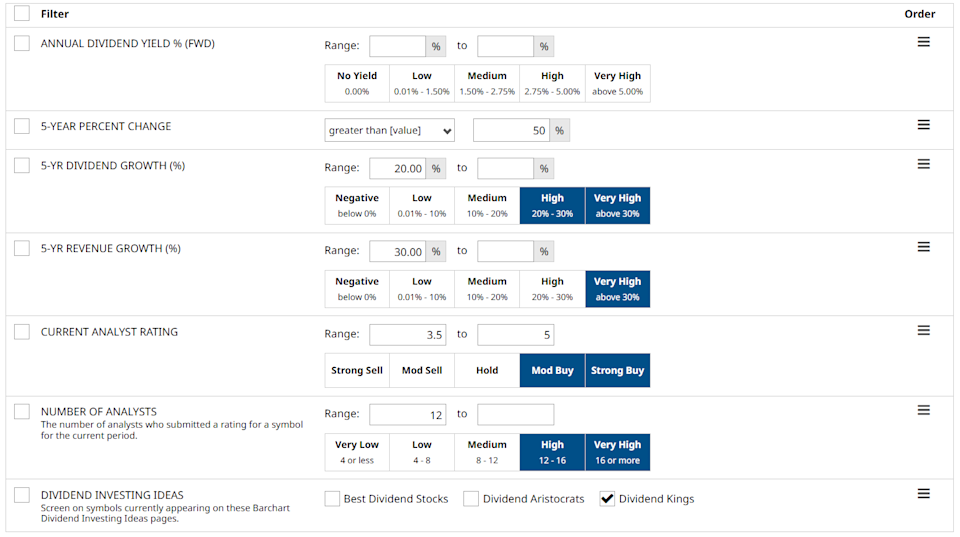The width and height of the screenshot is (960, 537).
Task: Click Medium 8 - 12 analysts button
Action: click(487, 452)
